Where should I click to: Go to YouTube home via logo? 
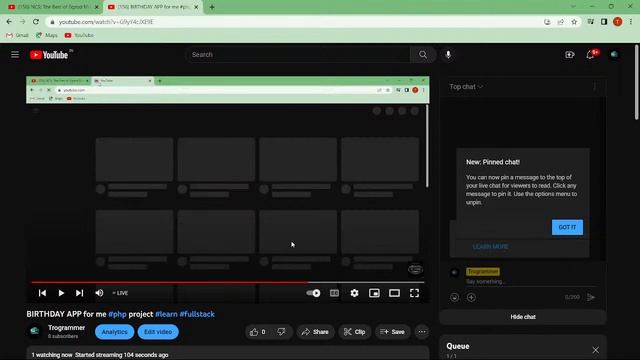click(x=49, y=55)
